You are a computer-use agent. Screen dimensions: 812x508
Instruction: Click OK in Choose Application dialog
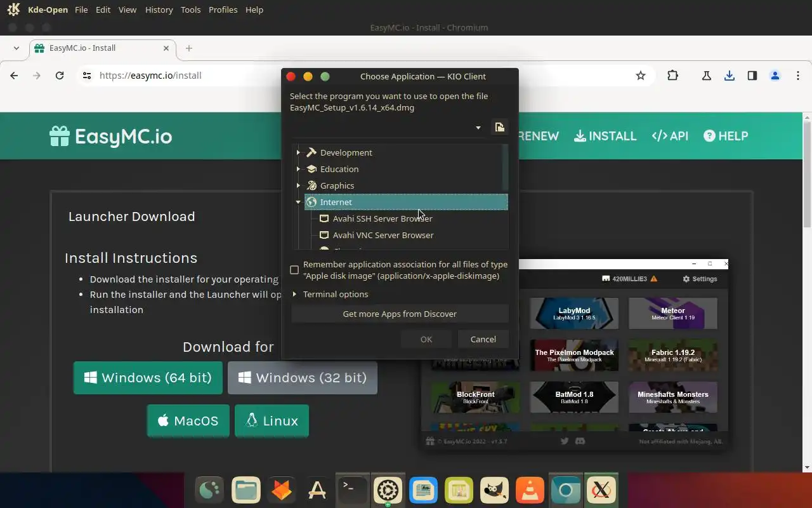click(426, 339)
